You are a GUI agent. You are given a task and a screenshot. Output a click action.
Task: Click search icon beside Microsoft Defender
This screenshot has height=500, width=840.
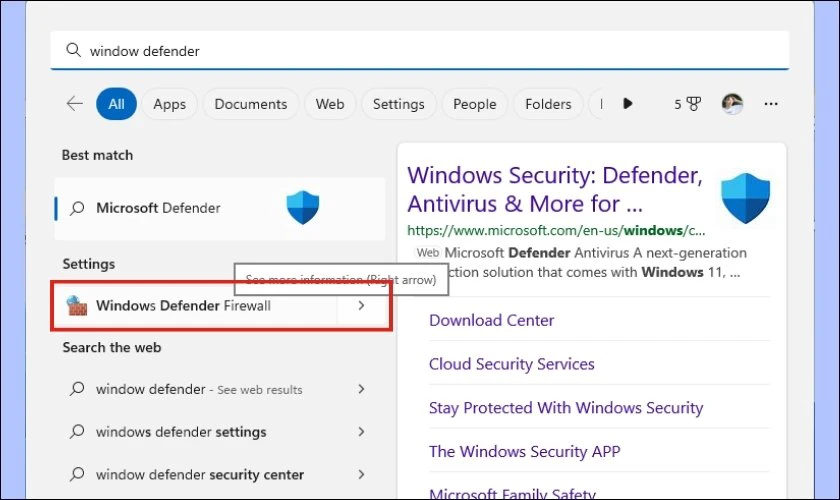77,208
